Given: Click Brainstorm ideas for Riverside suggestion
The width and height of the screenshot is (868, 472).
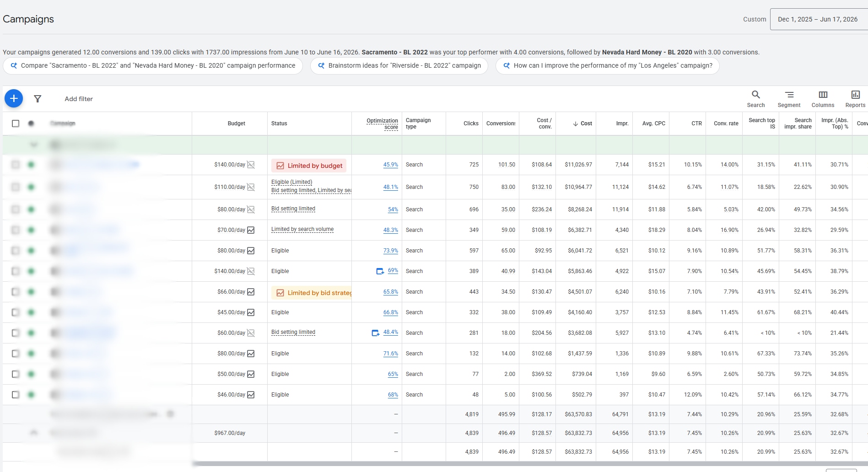Looking at the screenshot, I should point(399,66).
